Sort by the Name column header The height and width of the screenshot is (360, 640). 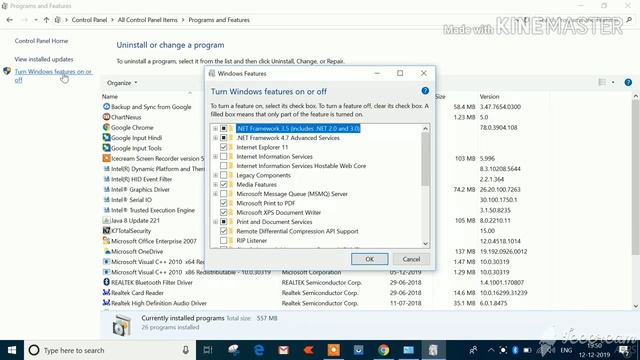(109, 97)
